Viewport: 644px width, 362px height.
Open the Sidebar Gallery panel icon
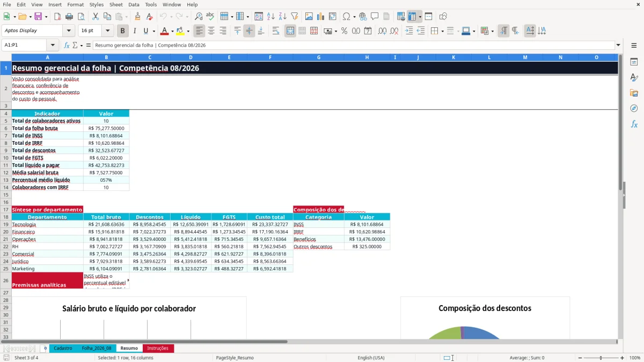coord(634,93)
